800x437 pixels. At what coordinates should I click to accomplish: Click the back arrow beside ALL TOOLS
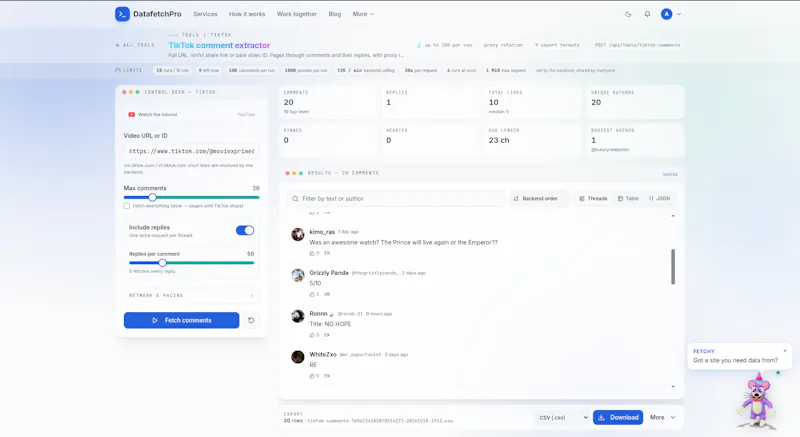coord(118,45)
